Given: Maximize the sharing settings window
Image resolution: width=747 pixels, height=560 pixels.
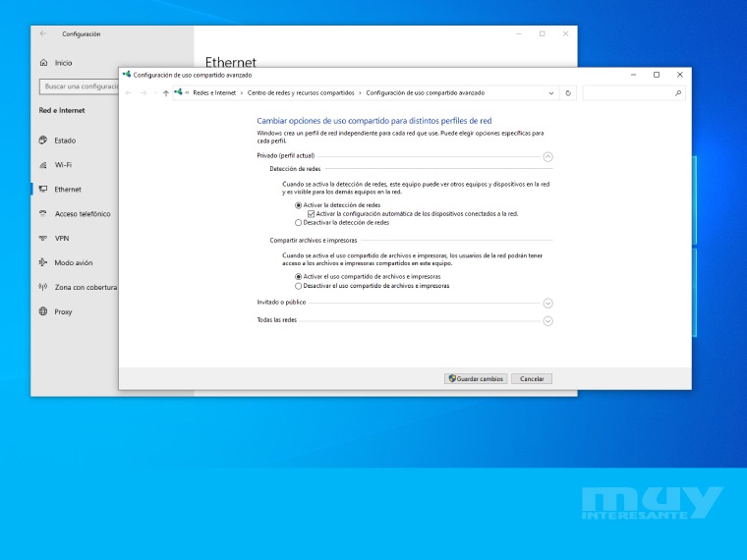Looking at the screenshot, I should tap(657, 75).
